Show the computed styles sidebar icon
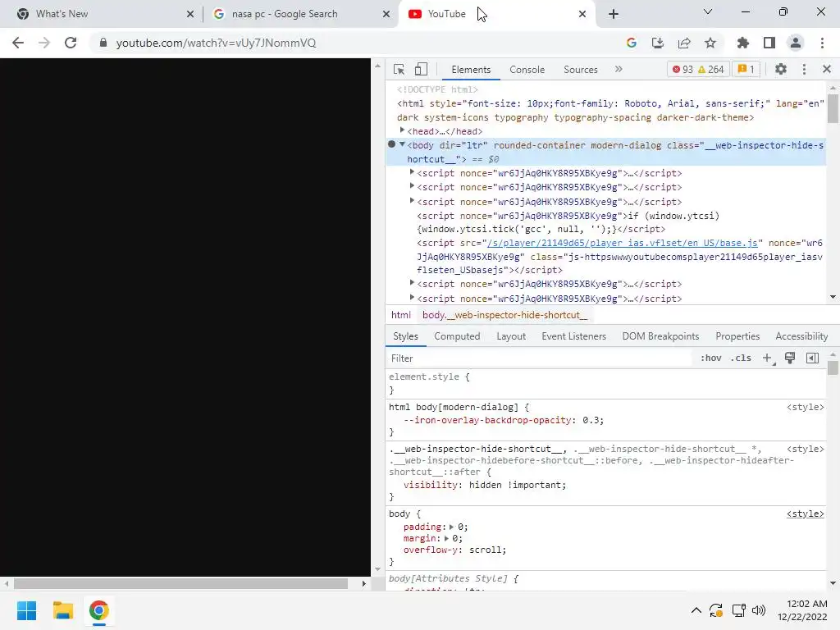The height and width of the screenshot is (630, 840). tap(812, 358)
